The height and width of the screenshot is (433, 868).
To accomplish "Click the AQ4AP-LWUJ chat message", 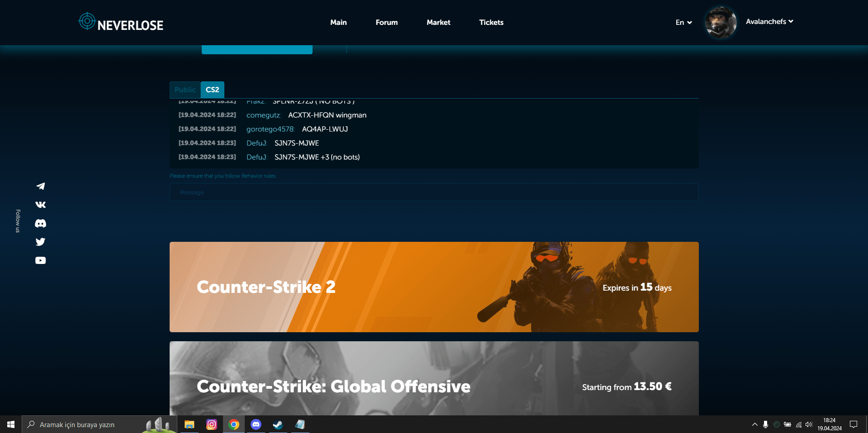I will point(325,129).
